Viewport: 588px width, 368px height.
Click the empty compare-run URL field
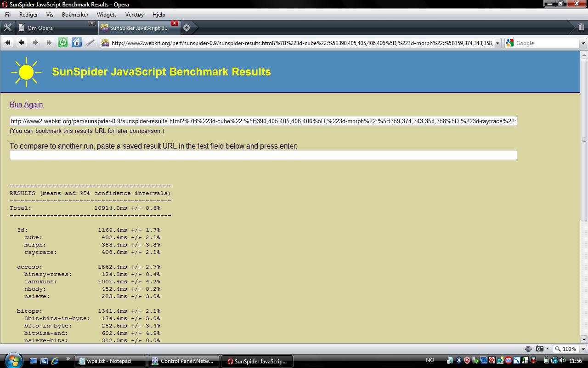tap(263, 155)
